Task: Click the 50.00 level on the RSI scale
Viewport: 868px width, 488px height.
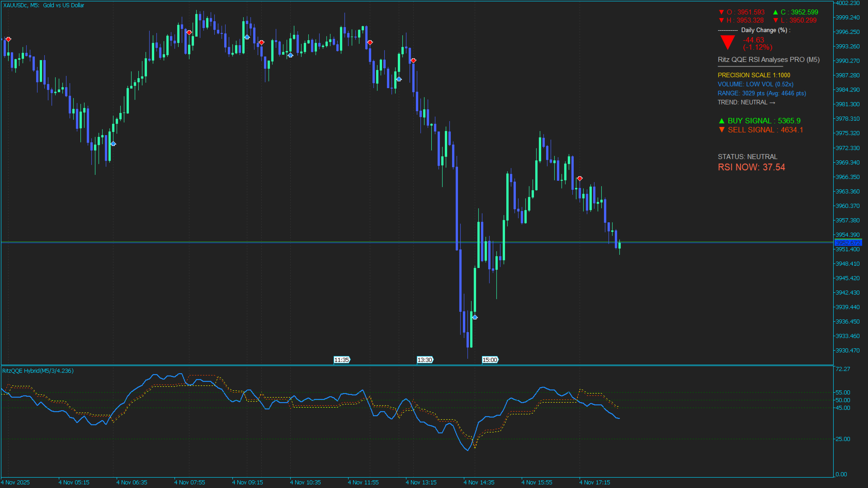Action: click(x=843, y=400)
